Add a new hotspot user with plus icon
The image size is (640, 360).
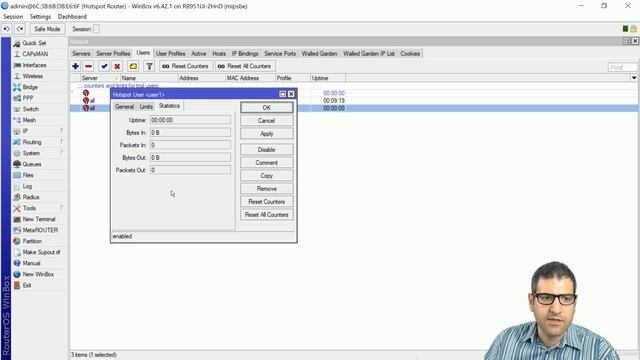pyautogui.click(x=76, y=66)
